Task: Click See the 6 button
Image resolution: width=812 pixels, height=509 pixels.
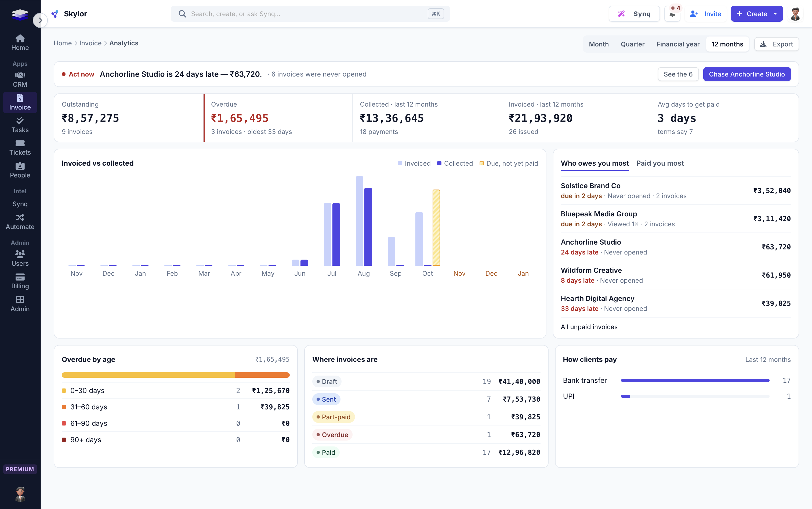Action: pyautogui.click(x=678, y=74)
